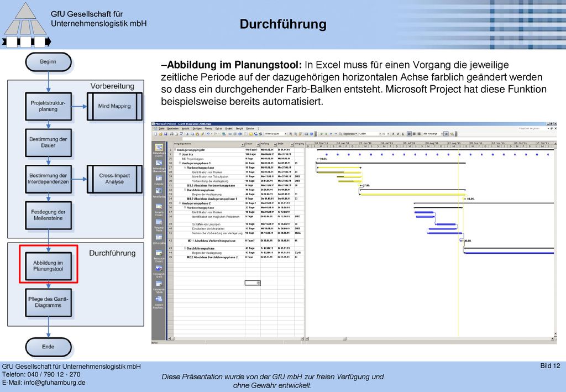Image resolution: width=566 pixels, height=392 pixels.
Task: Enable left text alignment
Action: pos(410,134)
